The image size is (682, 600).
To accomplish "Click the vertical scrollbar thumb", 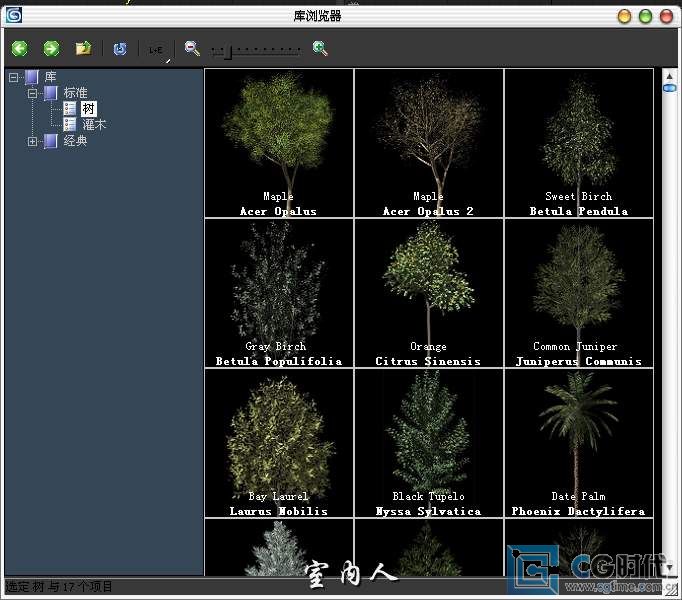I will pyautogui.click(x=669, y=88).
